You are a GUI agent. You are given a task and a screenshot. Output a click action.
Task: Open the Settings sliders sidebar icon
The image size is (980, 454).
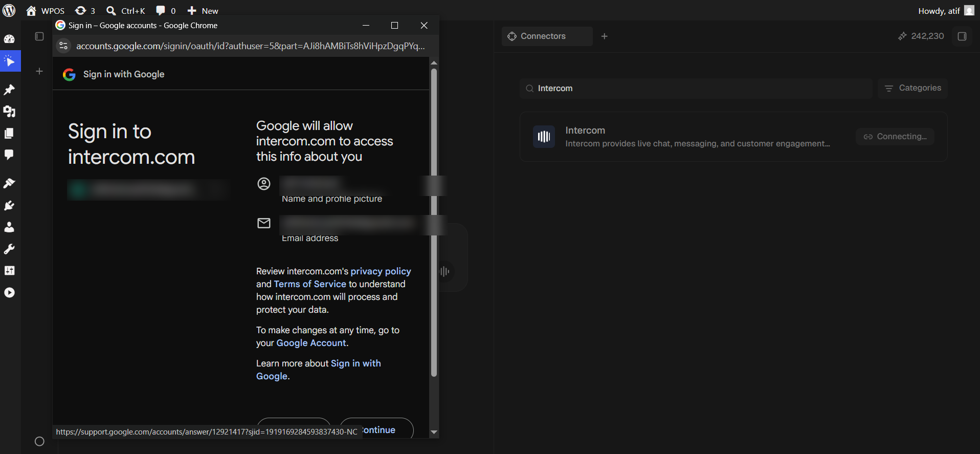[9, 270]
